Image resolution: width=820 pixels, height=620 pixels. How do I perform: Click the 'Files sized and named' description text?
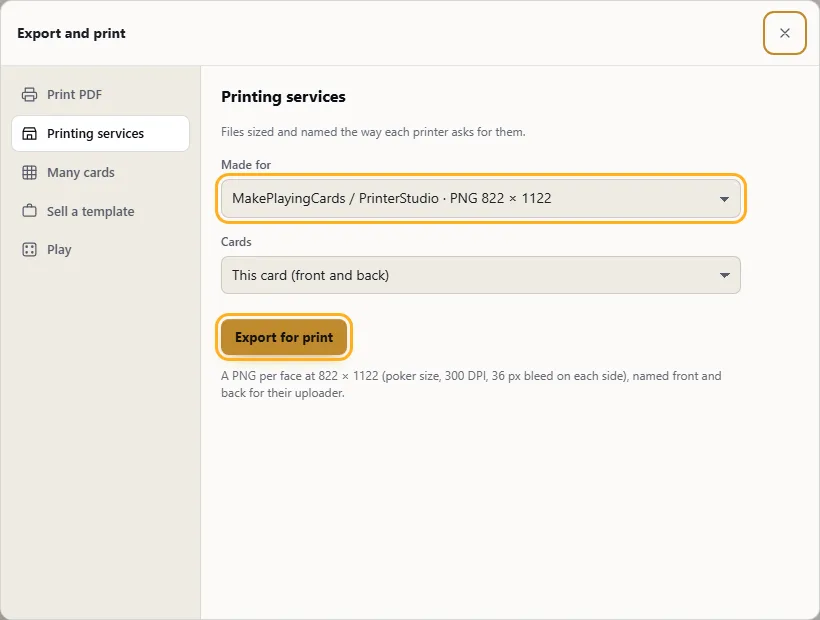(373, 132)
